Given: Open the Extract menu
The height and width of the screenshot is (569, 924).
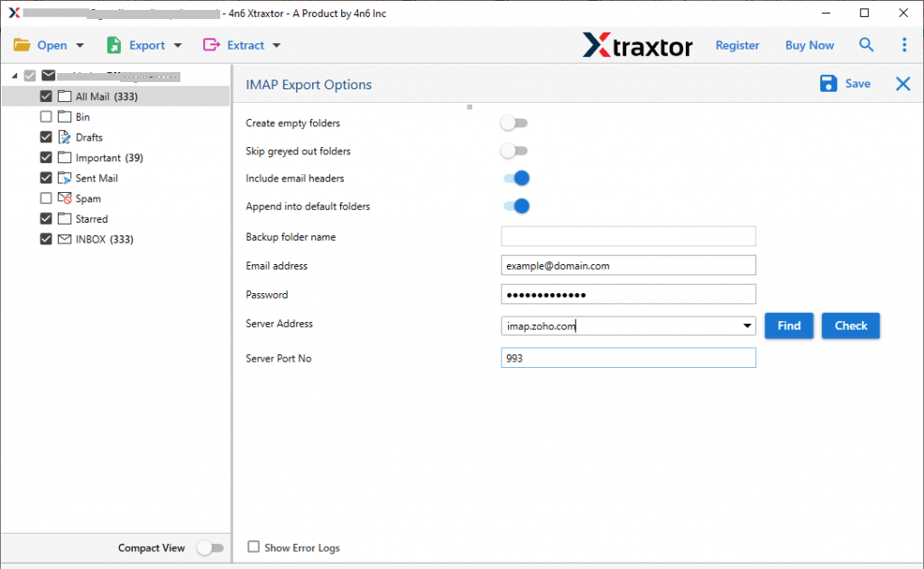Looking at the screenshot, I should (245, 45).
